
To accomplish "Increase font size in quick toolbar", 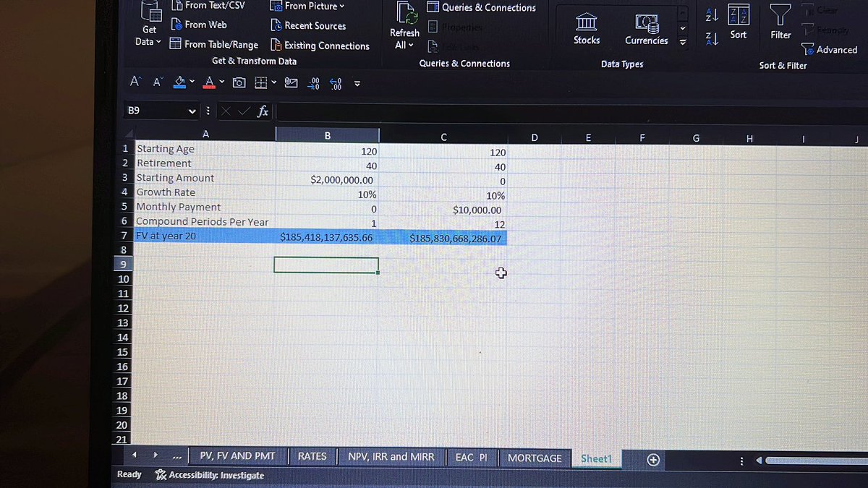I will pos(135,82).
